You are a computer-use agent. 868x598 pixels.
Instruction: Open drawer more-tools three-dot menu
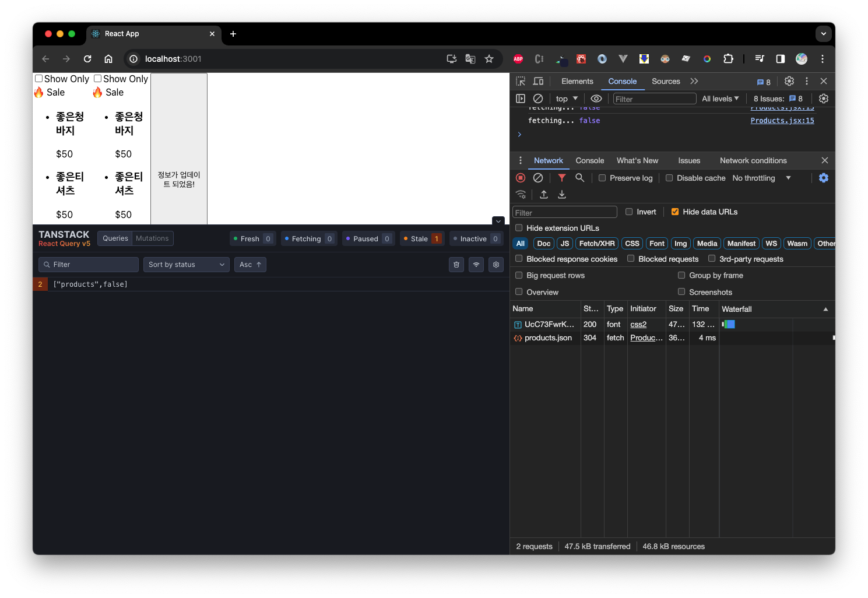click(x=521, y=160)
